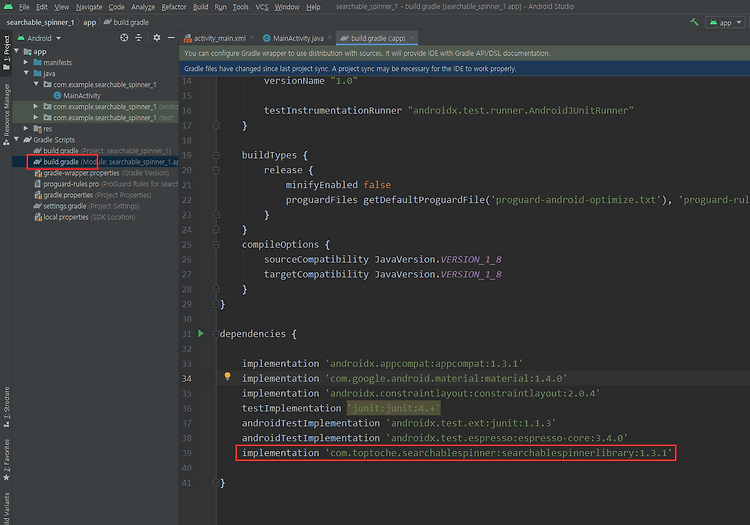Select proguard-rules.pro file
750x525 pixels.
coord(106,184)
